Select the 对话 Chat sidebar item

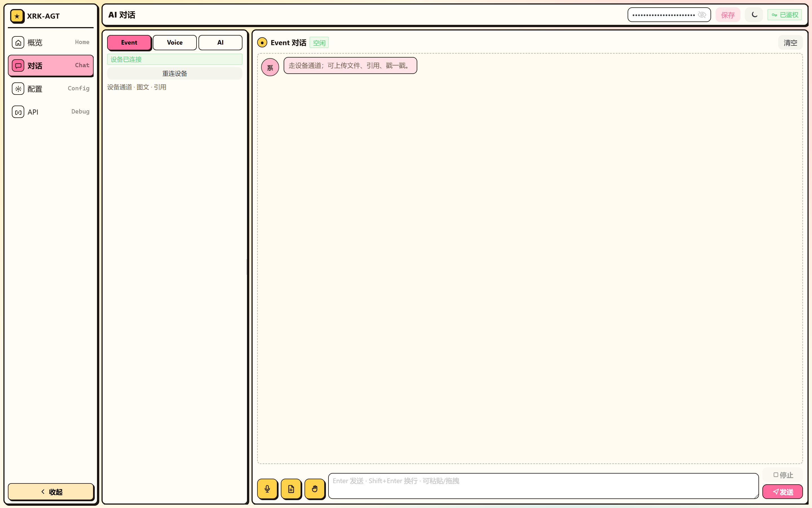click(x=51, y=65)
